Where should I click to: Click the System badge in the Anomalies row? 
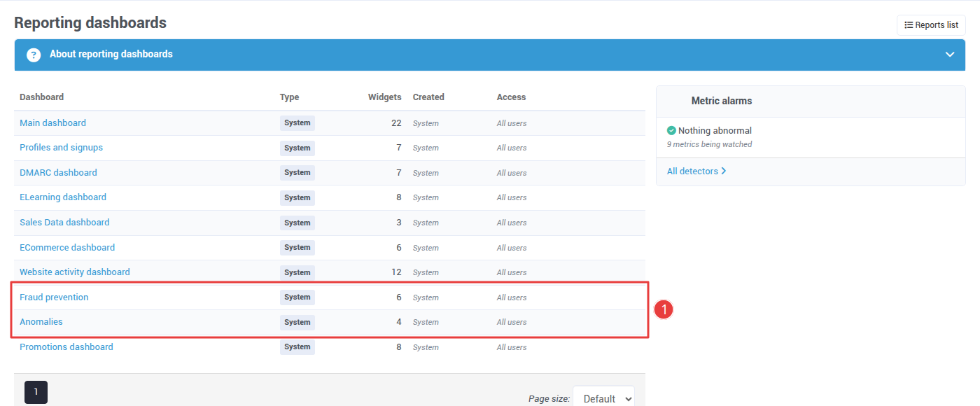pos(297,322)
